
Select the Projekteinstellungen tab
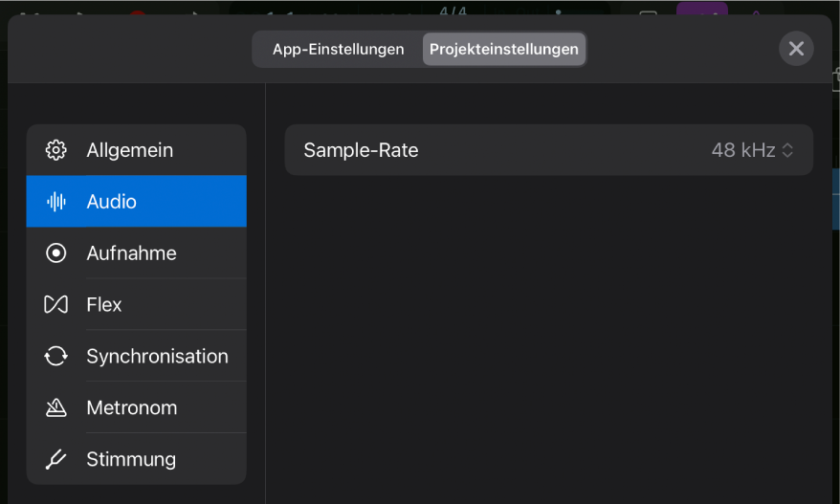point(503,50)
